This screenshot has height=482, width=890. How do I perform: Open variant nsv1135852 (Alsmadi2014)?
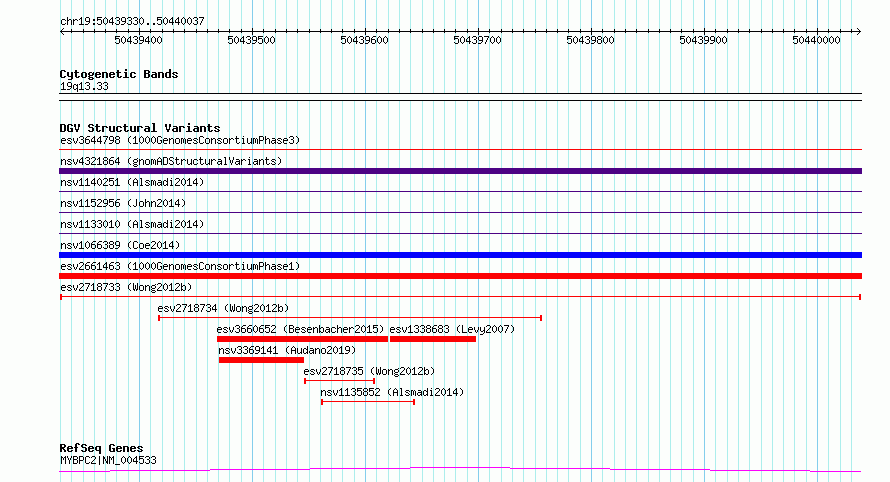392,392
